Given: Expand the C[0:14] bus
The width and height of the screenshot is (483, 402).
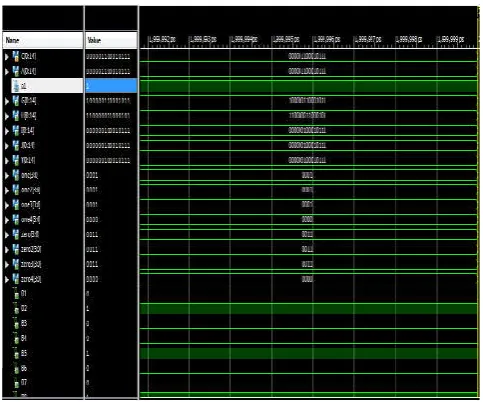Looking at the screenshot, I should pyautogui.click(x=7, y=56).
